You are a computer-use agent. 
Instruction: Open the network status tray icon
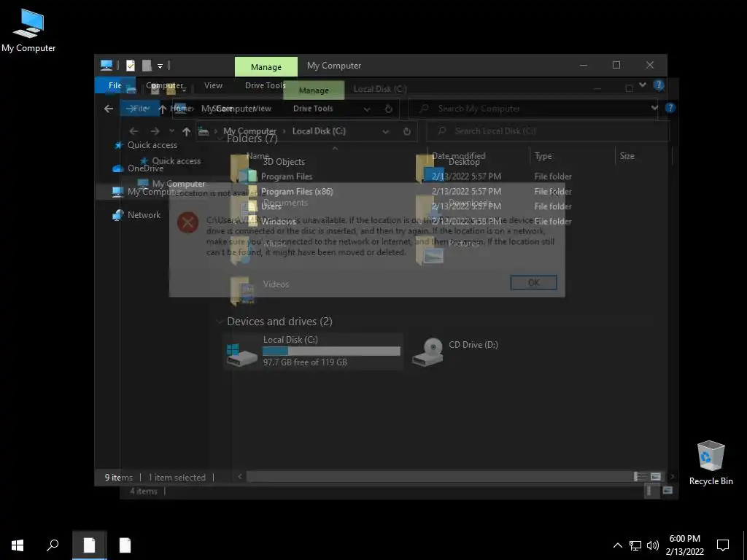coord(635,545)
